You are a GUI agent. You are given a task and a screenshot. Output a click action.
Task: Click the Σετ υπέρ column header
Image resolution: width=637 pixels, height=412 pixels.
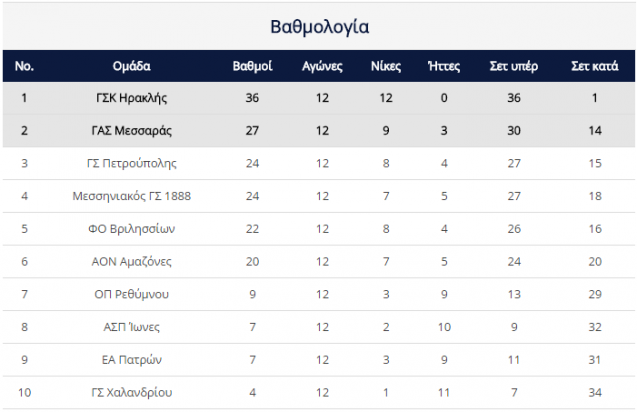point(514,66)
